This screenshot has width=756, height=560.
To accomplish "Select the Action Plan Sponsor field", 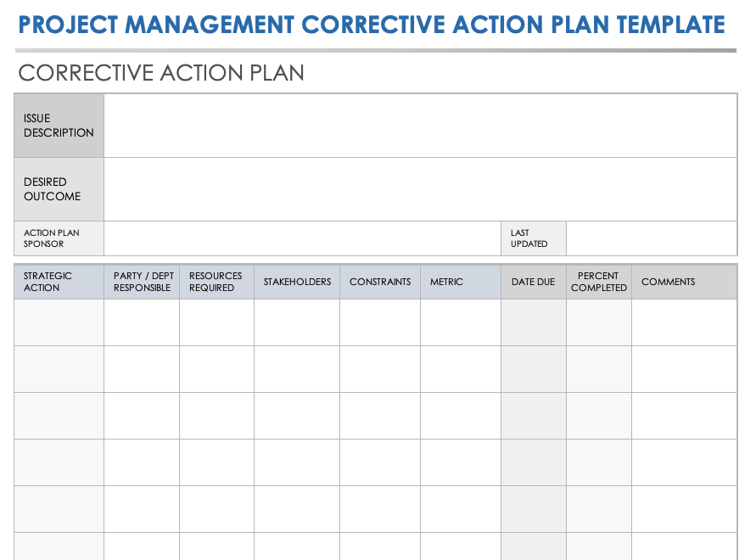I will pyautogui.click(x=302, y=238).
